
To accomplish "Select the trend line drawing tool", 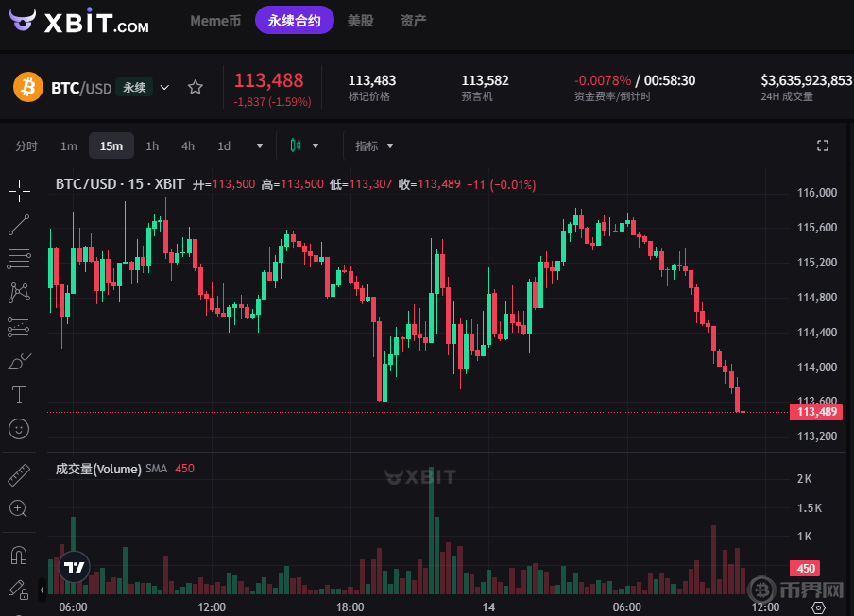I will point(19,225).
